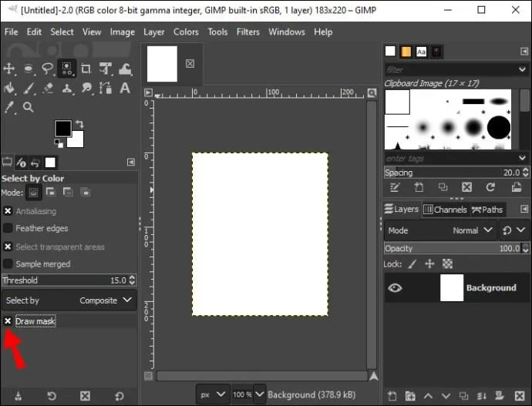Expand the px unit dropdown
Image resolution: width=532 pixels, height=406 pixels.
pos(212,394)
